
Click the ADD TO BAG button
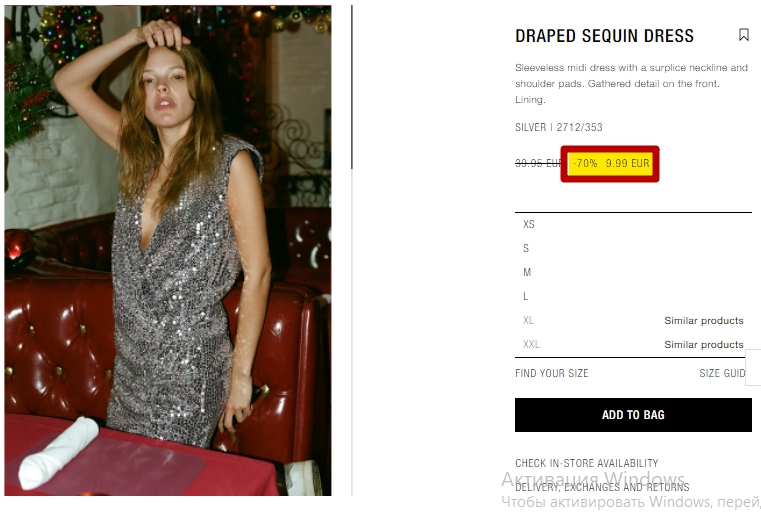click(633, 415)
